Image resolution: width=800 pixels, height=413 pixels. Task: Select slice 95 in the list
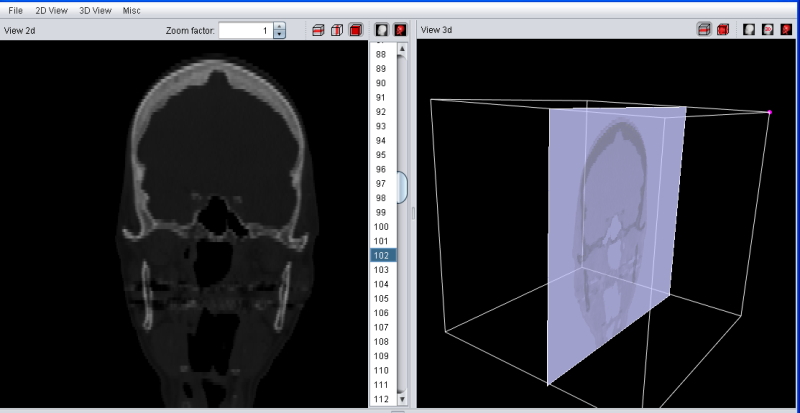pyautogui.click(x=381, y=155)
